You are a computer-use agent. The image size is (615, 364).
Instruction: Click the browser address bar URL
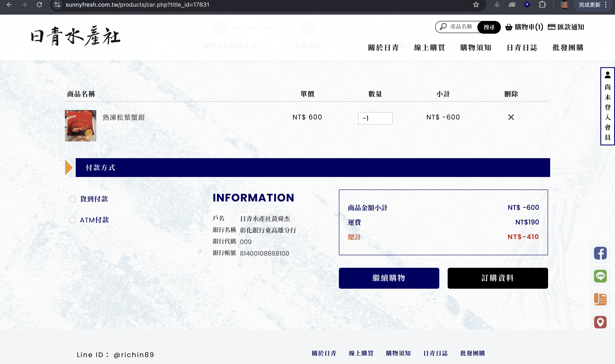pos(137,5)
